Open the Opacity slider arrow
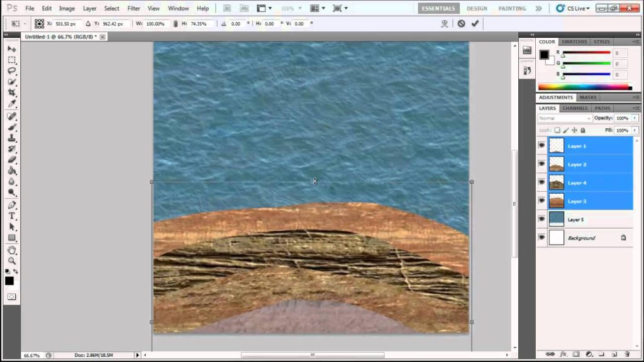This screenshot has height=362, width=644. coord(635,118)
